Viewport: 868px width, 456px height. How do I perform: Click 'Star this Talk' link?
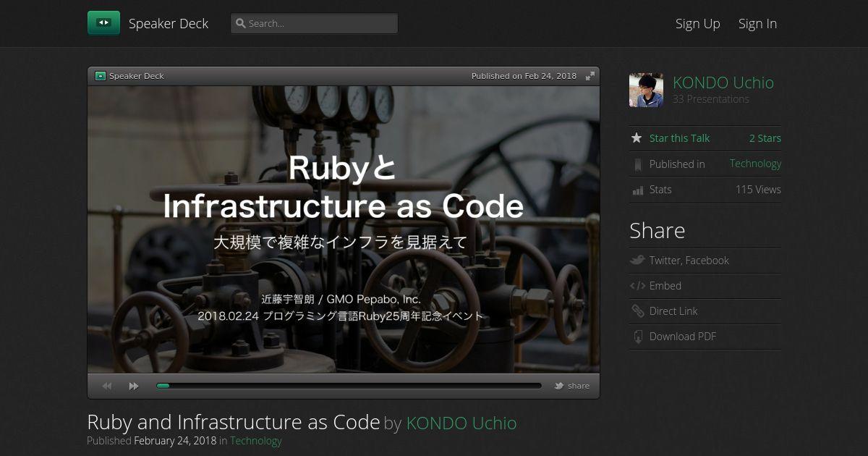click(679, 138)
